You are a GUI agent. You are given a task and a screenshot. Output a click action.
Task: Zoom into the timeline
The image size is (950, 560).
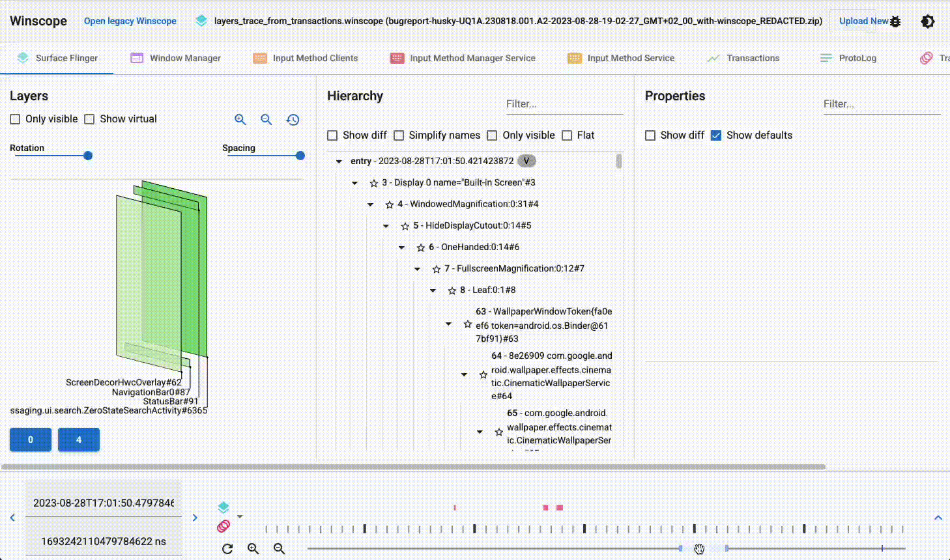coord(253,548)
